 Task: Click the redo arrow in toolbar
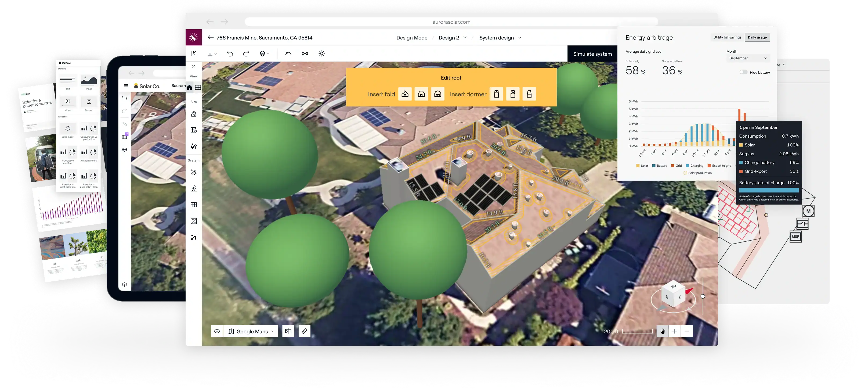[x=246, y=54]
